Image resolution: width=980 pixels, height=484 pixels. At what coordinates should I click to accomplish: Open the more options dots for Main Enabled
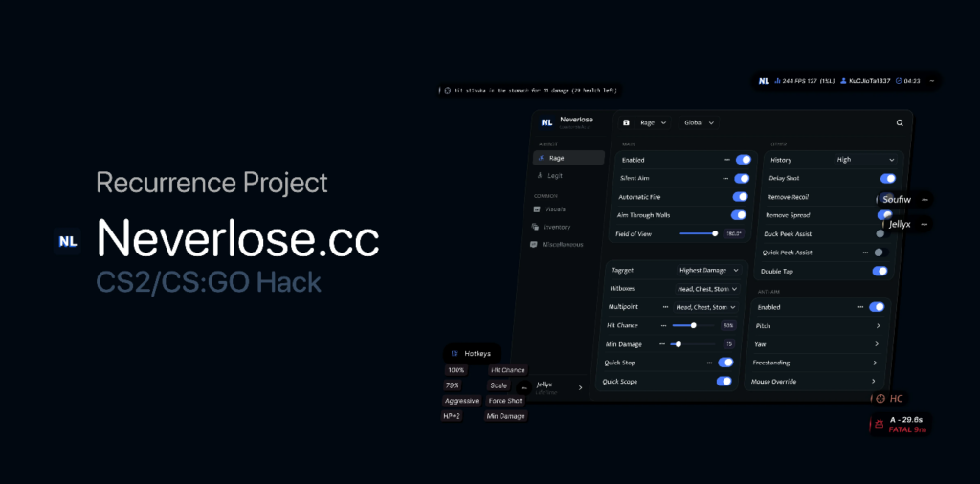[727, 160]
